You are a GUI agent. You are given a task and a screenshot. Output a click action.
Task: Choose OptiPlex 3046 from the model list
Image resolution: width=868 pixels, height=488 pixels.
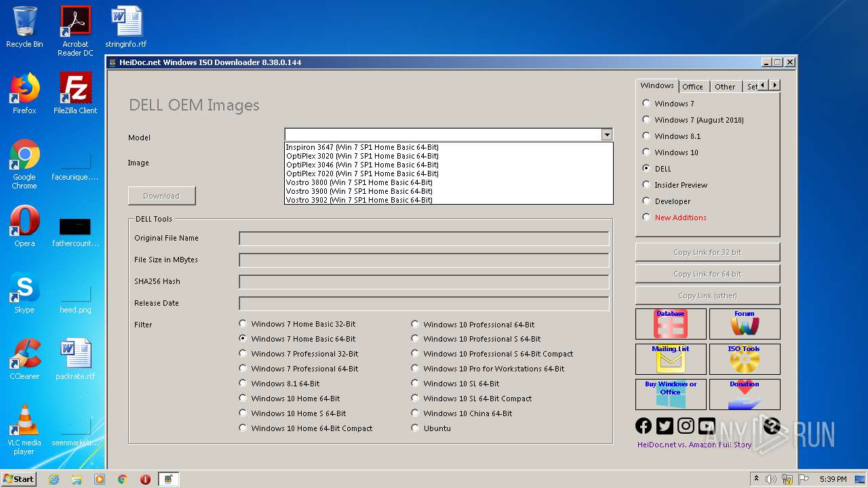click(448, 165)
